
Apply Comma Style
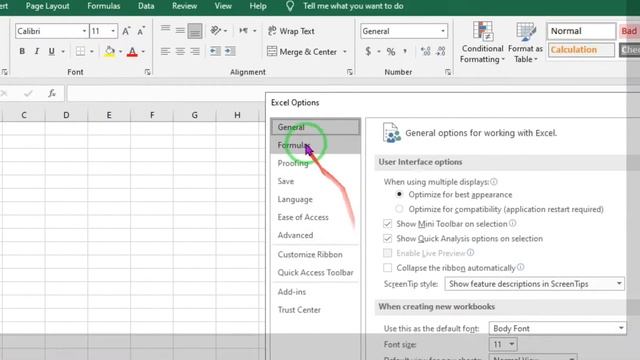405,51
